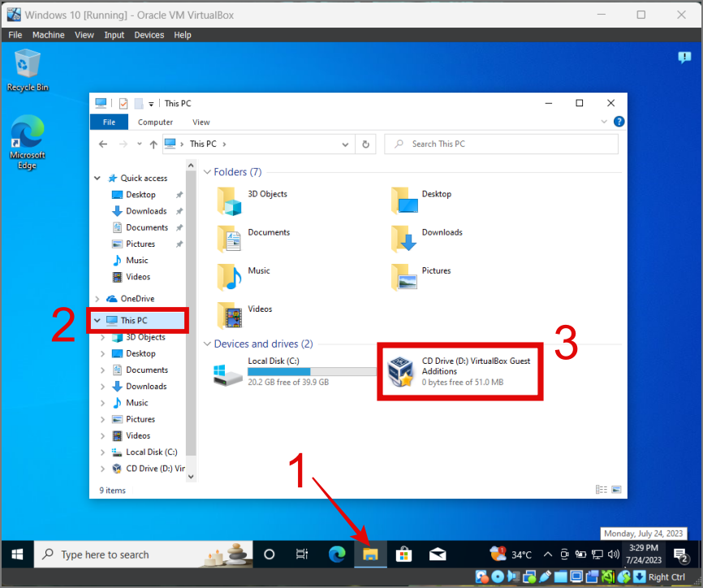
Task: Open VirtualBox Input menu
Action: pos(114,35)
